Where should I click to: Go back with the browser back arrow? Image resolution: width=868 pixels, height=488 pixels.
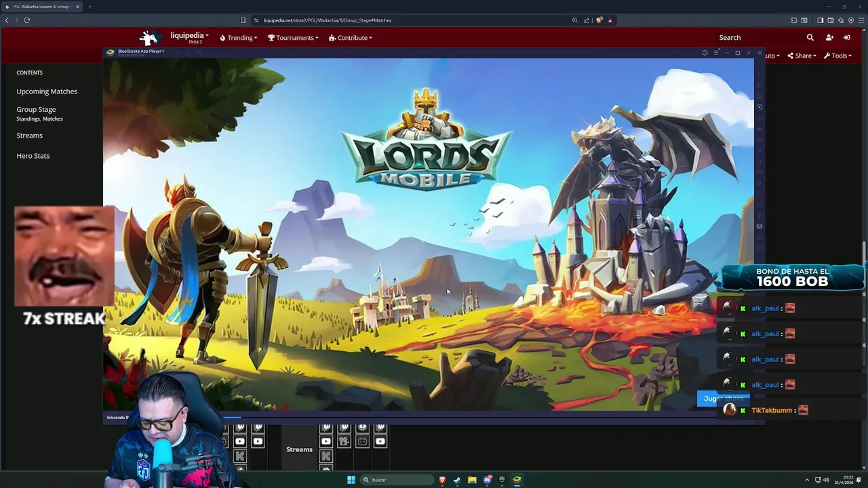coord(7,20)
